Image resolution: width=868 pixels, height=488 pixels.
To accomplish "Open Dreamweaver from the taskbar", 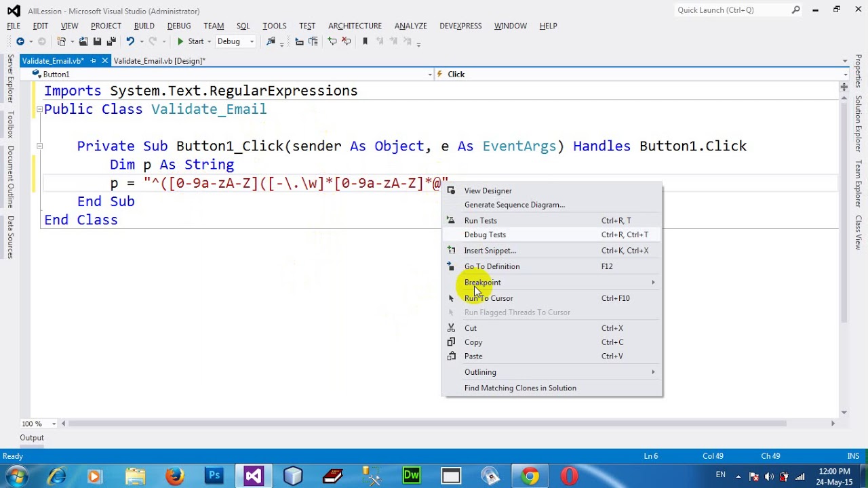I will coord(412,476).
